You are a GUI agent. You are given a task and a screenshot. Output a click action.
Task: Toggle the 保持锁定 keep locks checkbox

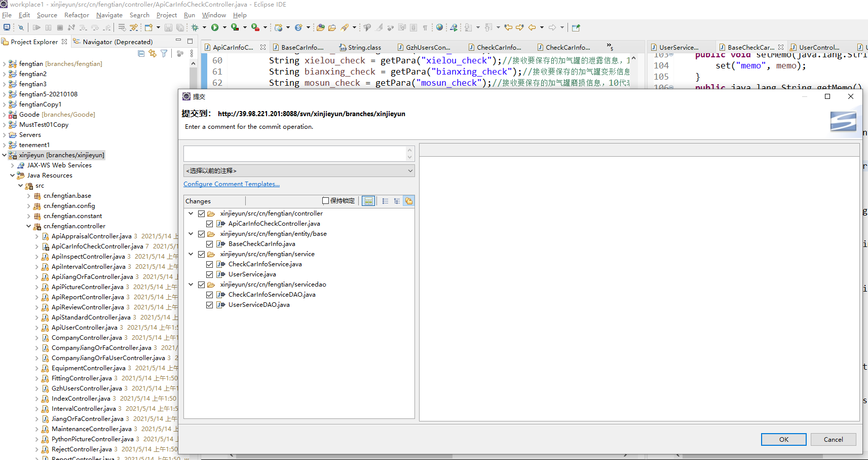tap(326, 201)
